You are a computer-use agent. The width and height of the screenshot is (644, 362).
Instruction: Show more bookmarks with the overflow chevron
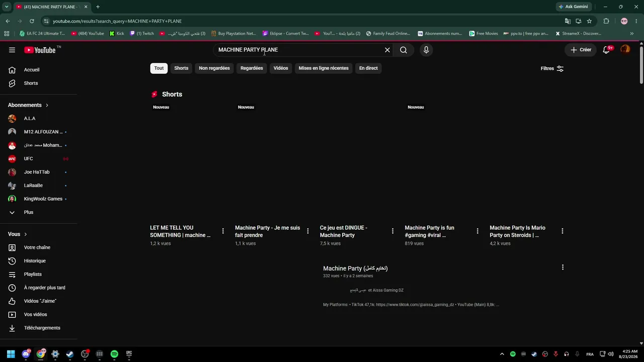click(x=632, y=34)
